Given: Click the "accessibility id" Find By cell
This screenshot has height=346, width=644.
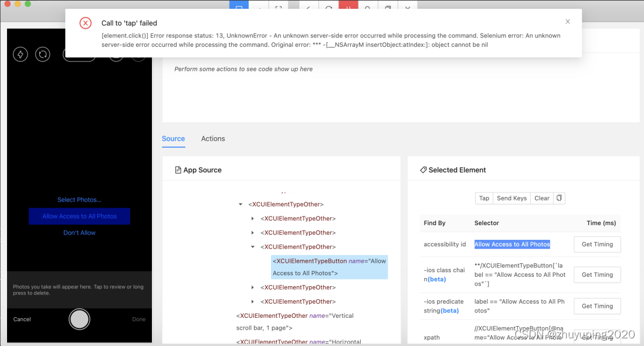Looking at the screenshot, I should pos(445,244).
